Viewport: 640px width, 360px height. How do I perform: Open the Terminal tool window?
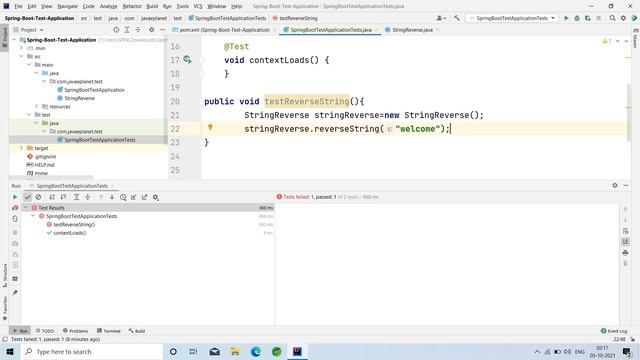click(109, 331)
